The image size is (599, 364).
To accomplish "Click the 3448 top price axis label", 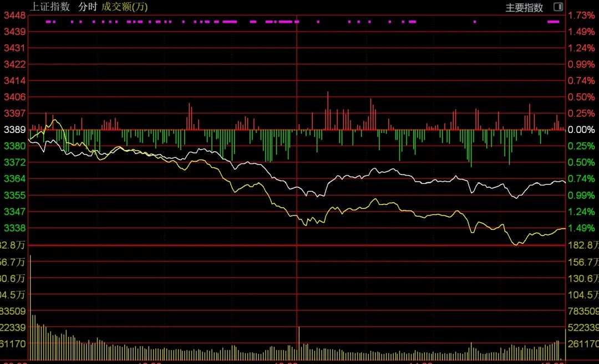I will [x=14, y=15].
